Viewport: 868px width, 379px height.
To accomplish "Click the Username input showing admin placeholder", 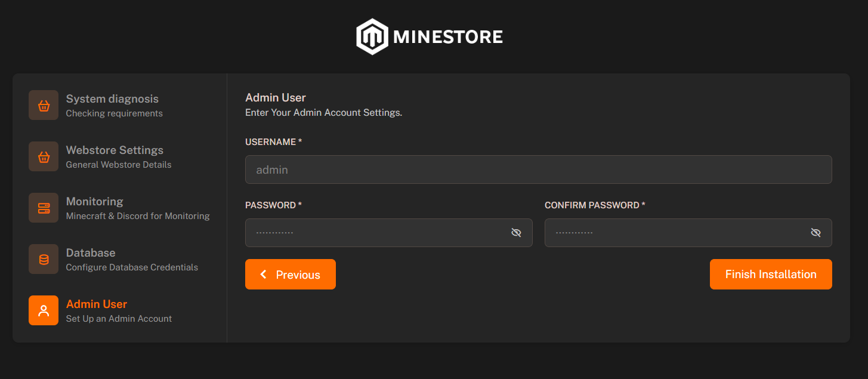I will [538, 170].
